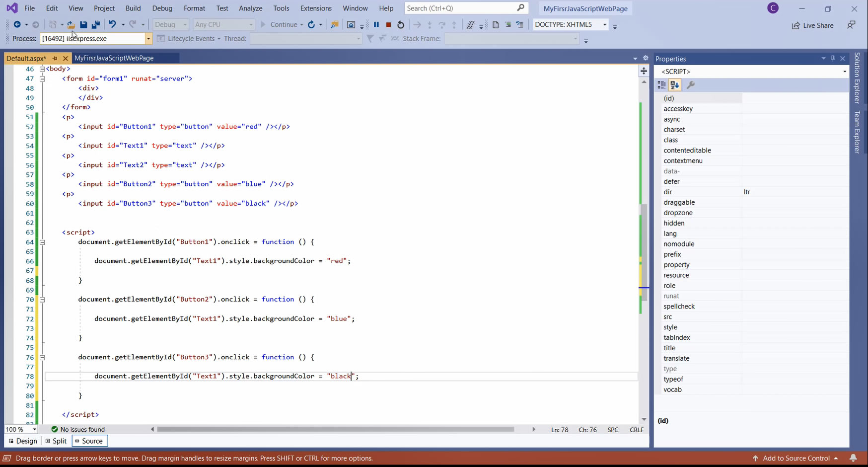Pin the Properties panel with pushpin
Screen dimensions: 868x467
(x=833, y=59)
